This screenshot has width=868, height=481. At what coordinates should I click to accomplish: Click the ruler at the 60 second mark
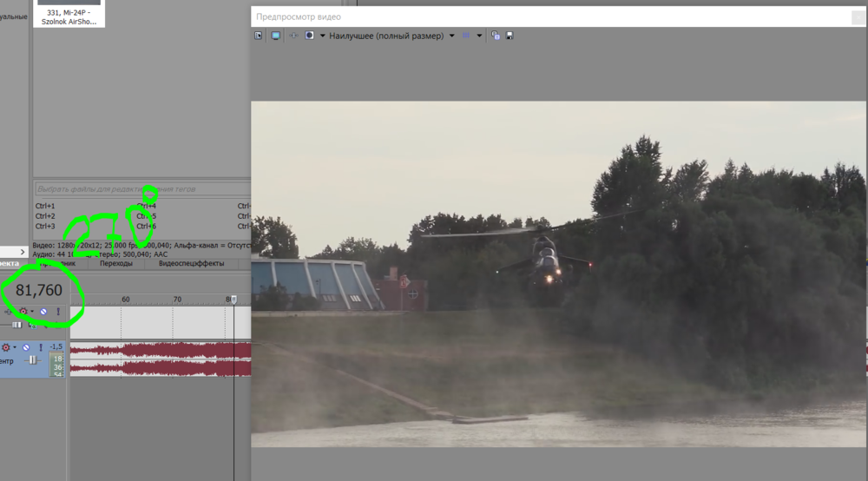click(126, 300)
